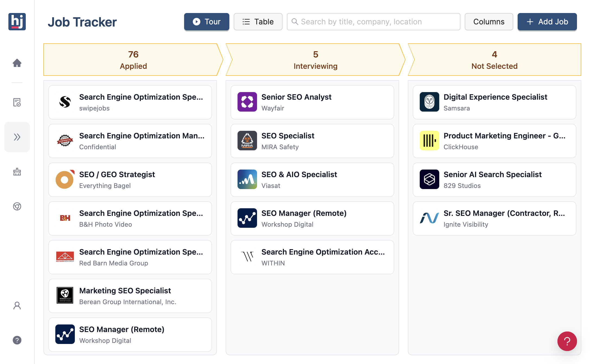Click the Wayfair logo thumbnail

(x=247, y=102)
